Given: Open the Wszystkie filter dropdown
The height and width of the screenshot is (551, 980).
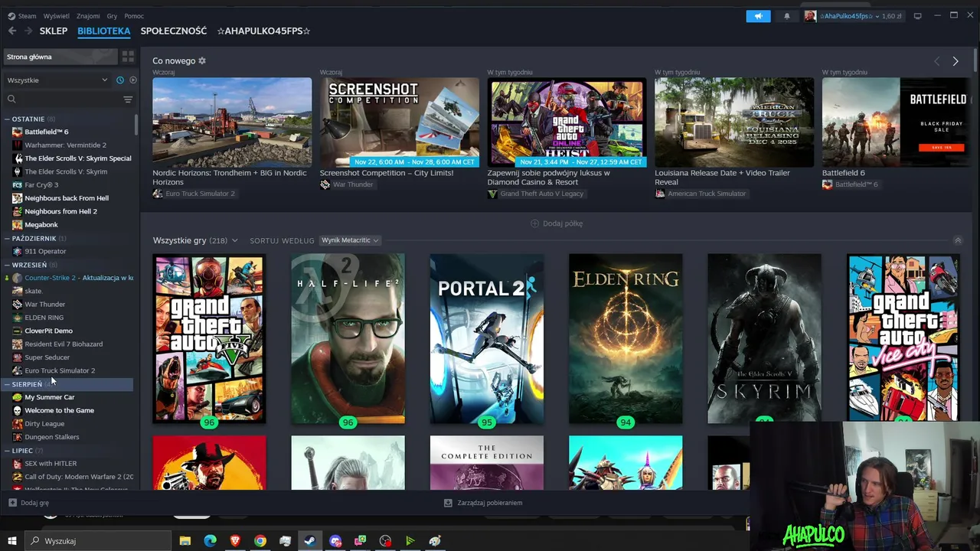Looking at the screenshot, I should pos(57,80).
